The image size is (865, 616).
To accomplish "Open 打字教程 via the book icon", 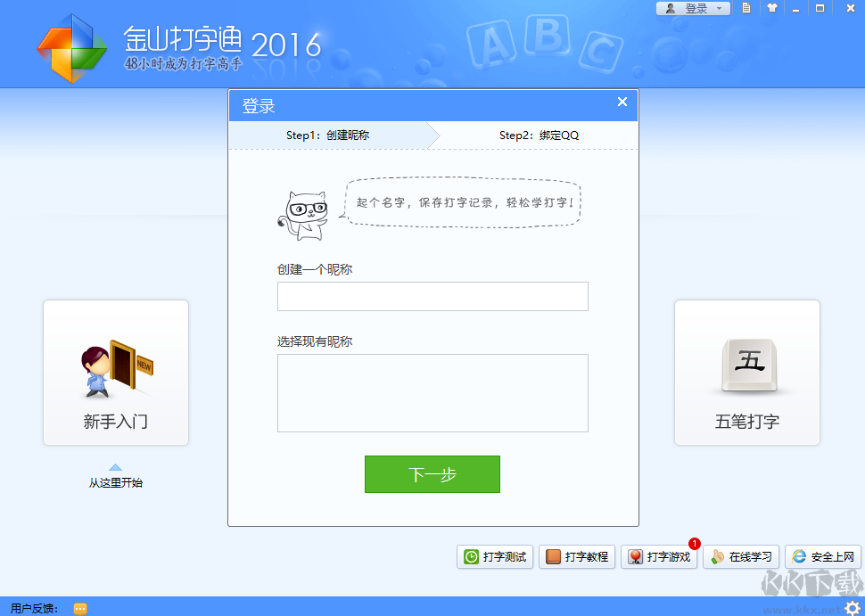I will (550, 556).
